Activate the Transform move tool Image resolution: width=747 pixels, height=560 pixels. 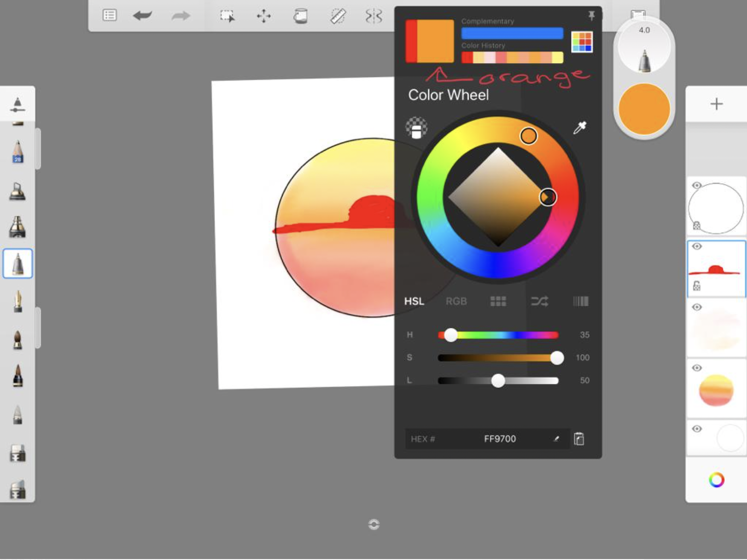coord(264,16)
